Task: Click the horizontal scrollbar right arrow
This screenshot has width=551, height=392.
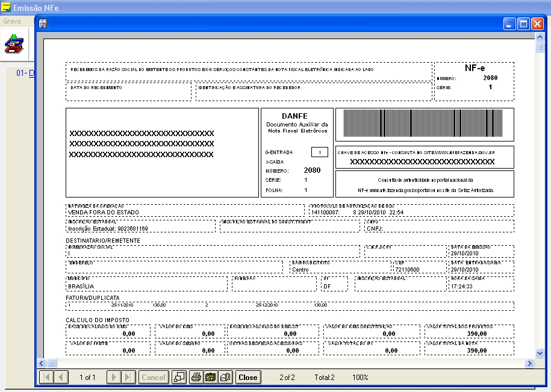Action: coord(530,363)
